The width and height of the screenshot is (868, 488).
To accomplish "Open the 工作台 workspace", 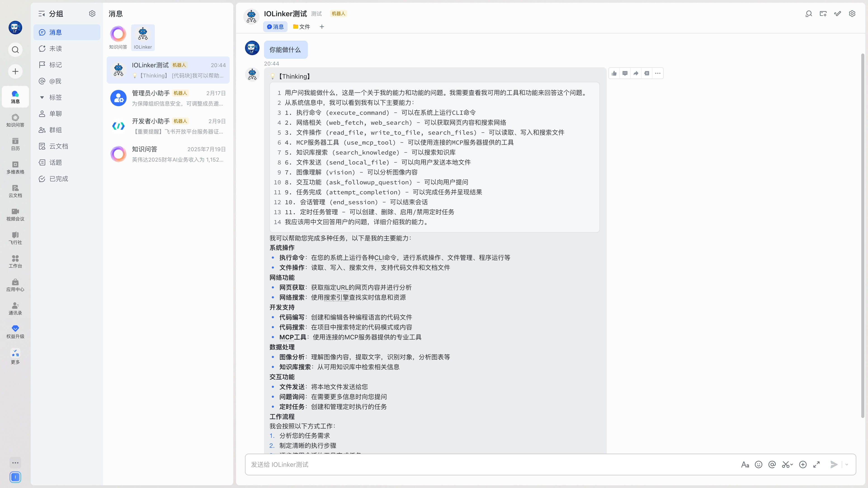I will pyautogui.click(x=15, y=262).
